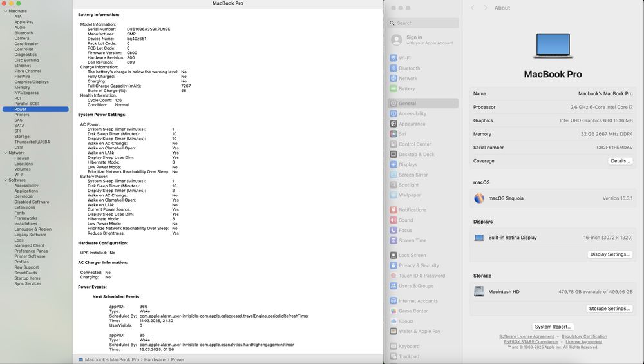Open the Siri icon

point(393,134)
